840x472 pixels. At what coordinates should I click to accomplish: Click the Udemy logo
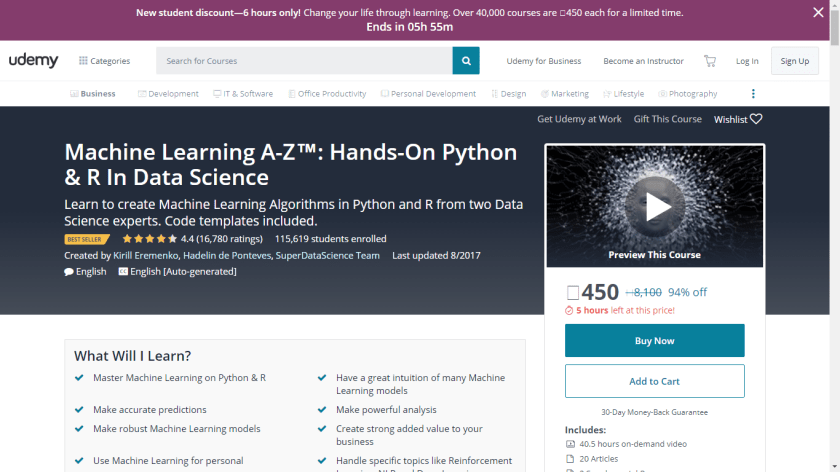34,61
